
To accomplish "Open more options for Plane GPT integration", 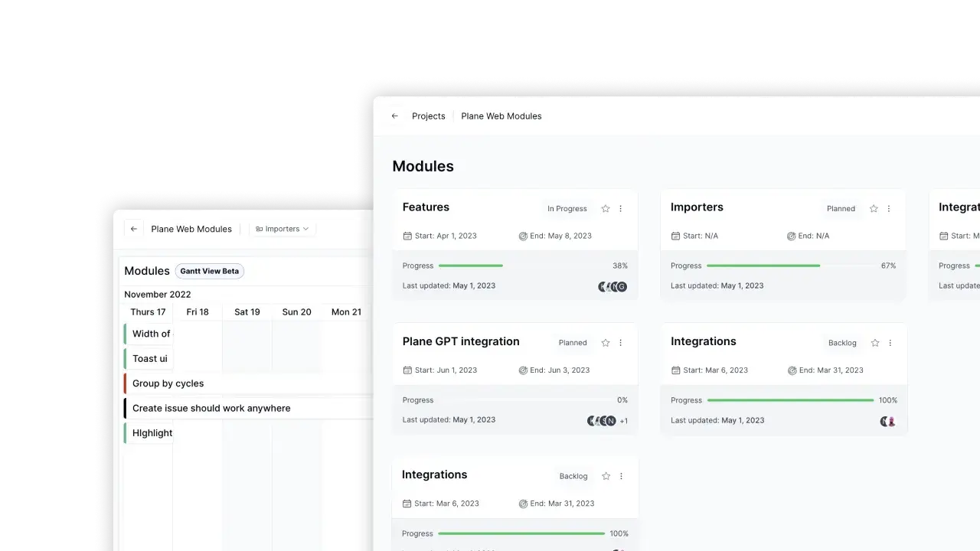I will click(621, 343).
